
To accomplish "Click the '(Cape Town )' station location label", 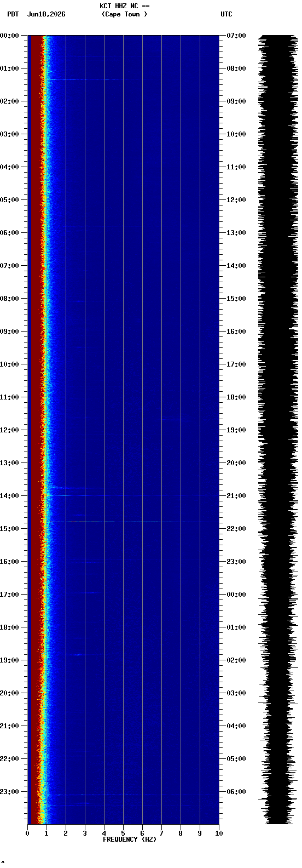I will pyautogui.click(x=125, y=14).
